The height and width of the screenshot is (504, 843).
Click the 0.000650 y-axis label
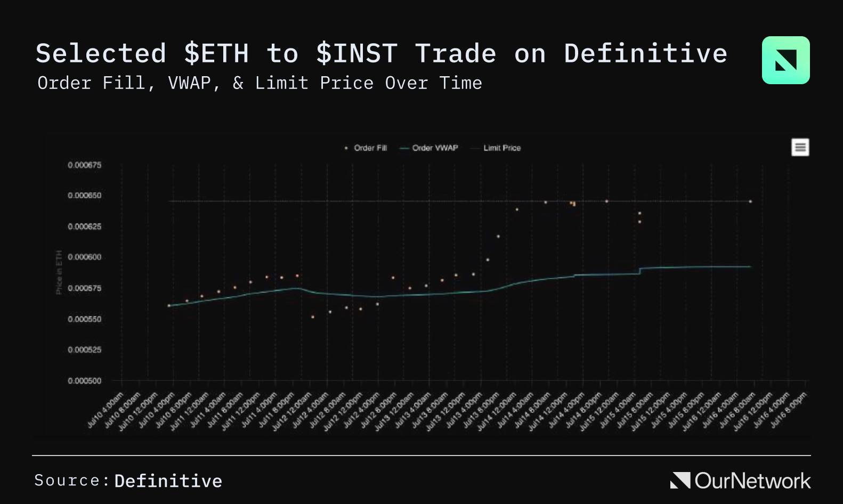point(84,196)
